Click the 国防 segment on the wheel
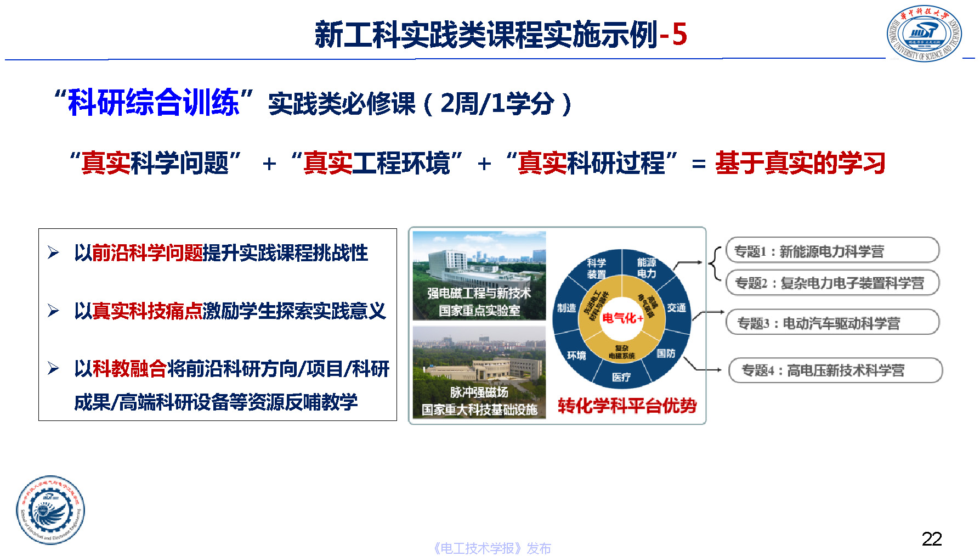This screenshot has height=556, width=980. point(666,353)
